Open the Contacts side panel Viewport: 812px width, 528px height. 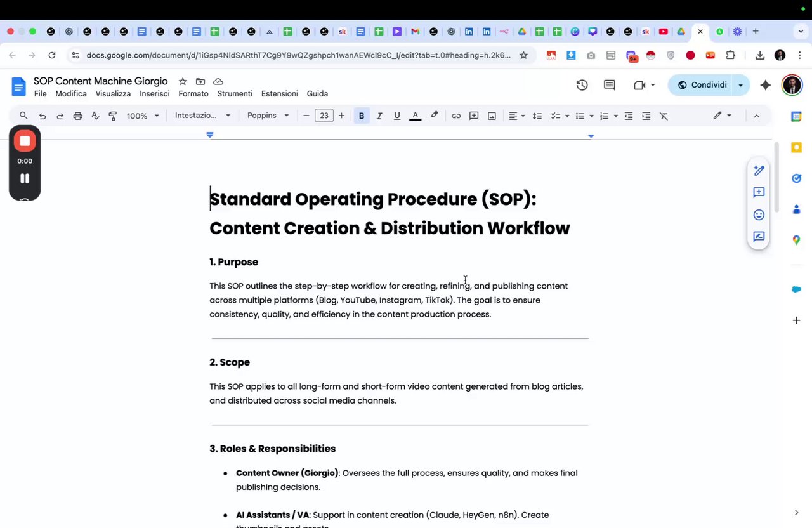[796, 209]
